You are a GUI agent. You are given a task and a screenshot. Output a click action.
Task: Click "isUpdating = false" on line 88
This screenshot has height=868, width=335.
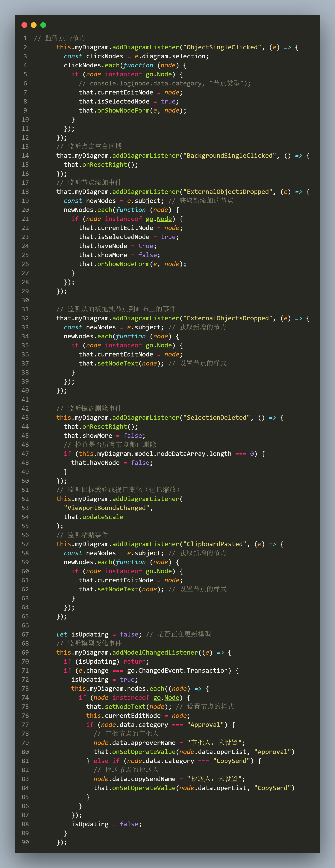(105, 824)
